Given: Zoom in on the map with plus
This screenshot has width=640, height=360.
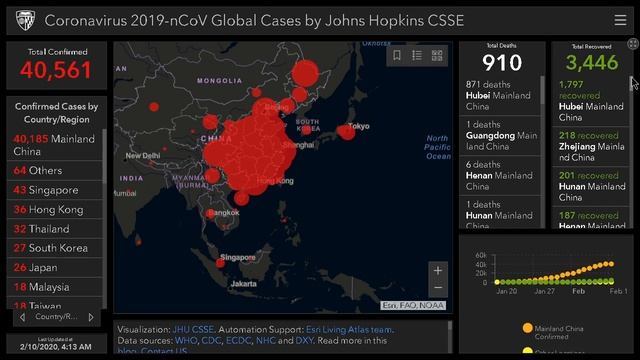Looking at the screenshot, I should pos(438,271).
